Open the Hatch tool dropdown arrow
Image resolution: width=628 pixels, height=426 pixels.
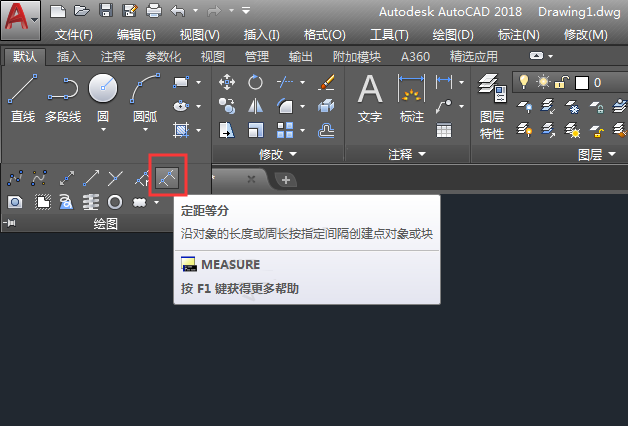pos(199,131)
